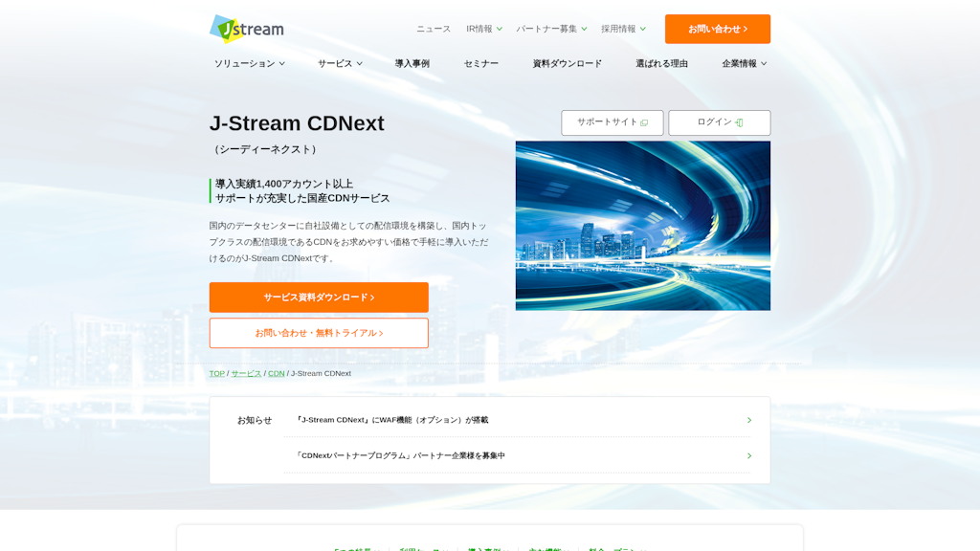Expand the 採用情報 dropdown
Viewport: 980px width, 551px height.
(x=623, y=29)
